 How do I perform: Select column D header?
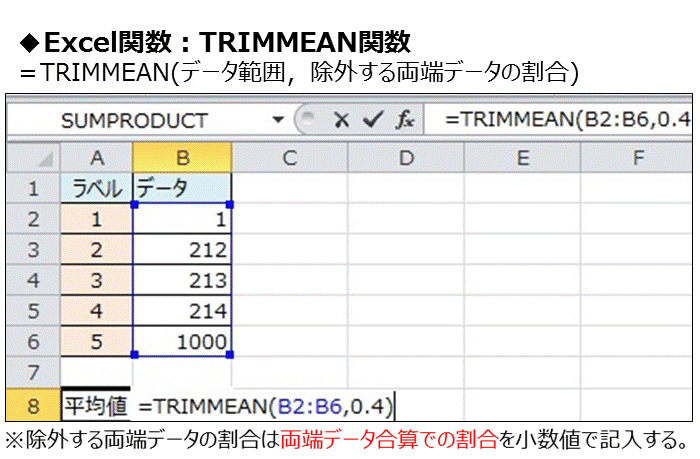pos(406,158)
